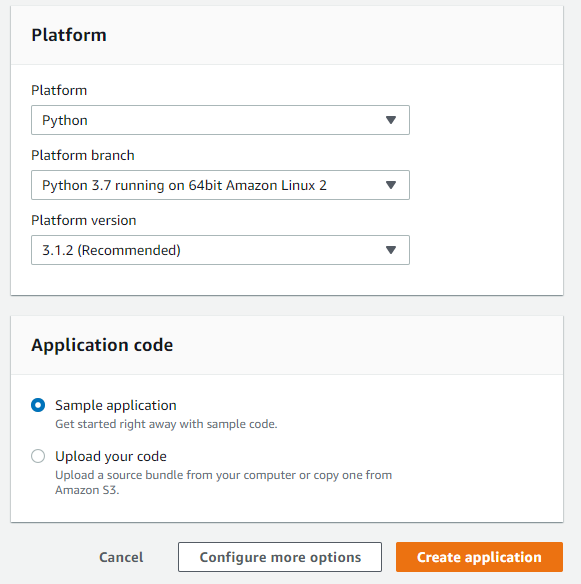The height and width of the screenshot is (584, 581).
Task: Click the Application code section heading
Action: [102, 345]
